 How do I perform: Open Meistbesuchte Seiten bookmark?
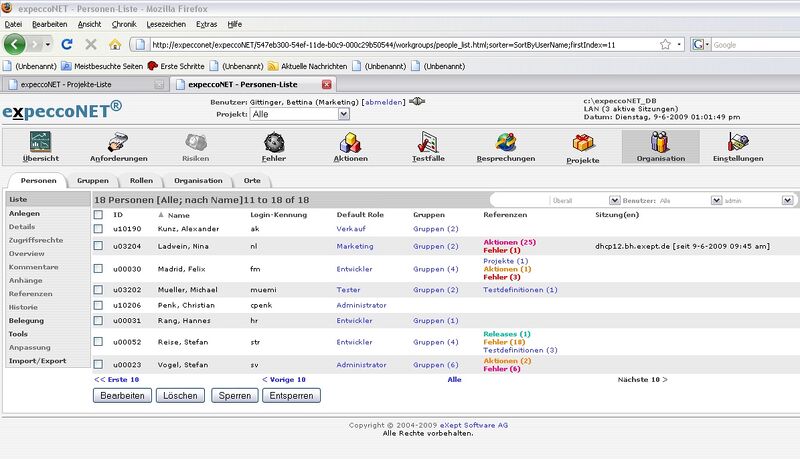(x=103, y=66)
